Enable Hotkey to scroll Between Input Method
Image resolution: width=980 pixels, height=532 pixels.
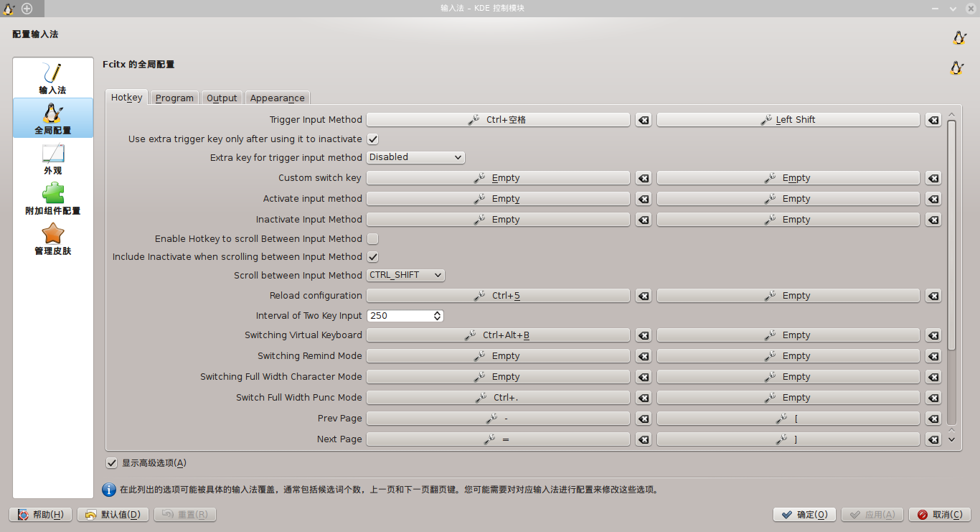(x=373, y=238)
